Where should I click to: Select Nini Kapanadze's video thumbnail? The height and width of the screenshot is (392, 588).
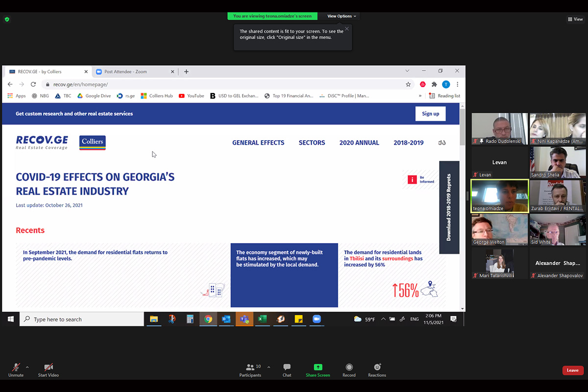tap(558, 129)
